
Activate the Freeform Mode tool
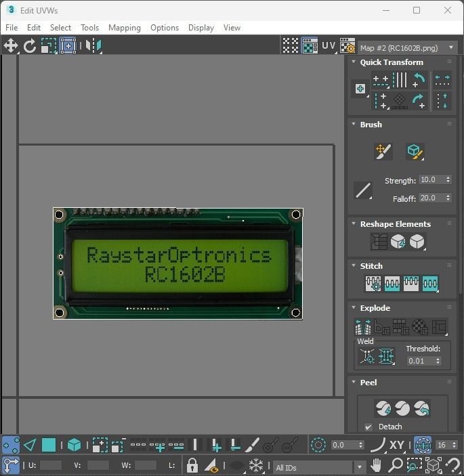pyautogui.click(x=68, y=46)
